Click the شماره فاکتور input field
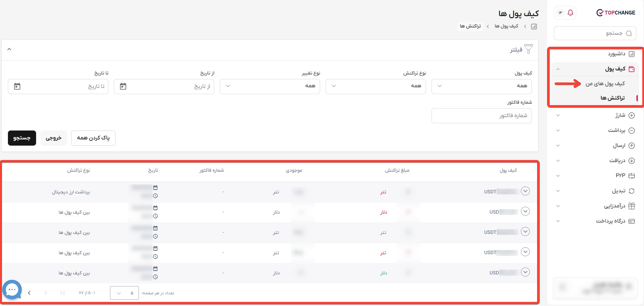 click(x=481, y=116)
